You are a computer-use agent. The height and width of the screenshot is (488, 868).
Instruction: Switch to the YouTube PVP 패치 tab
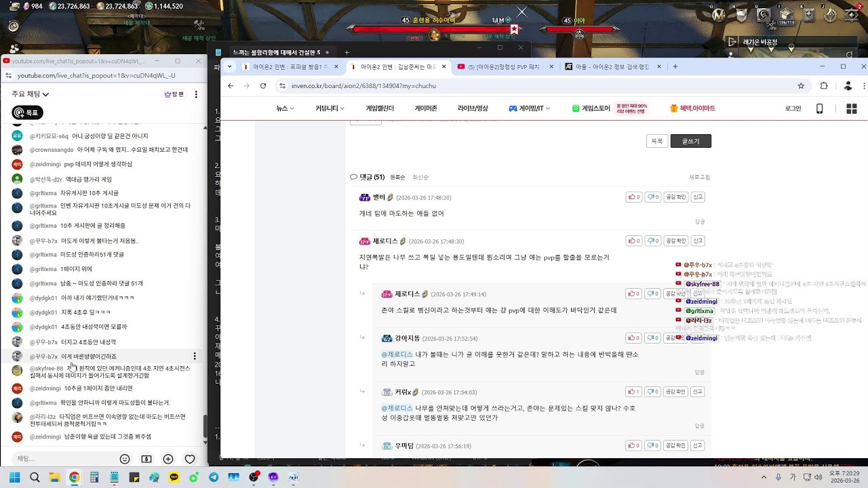coord(505,66)
